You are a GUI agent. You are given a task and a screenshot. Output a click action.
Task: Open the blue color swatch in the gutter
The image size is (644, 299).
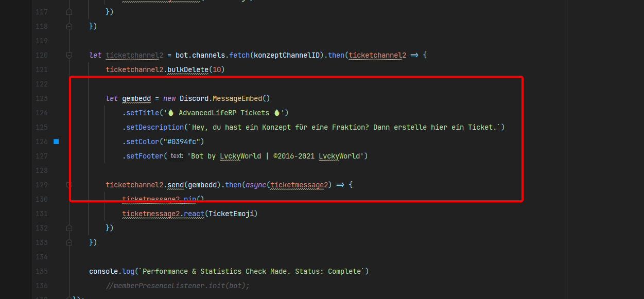point(56,142)
